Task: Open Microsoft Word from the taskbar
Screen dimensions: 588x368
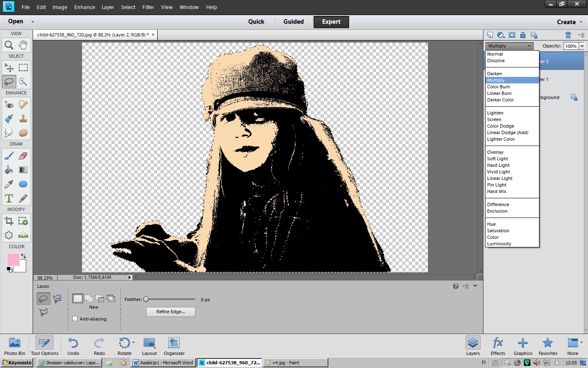Action: pos(163,363)
